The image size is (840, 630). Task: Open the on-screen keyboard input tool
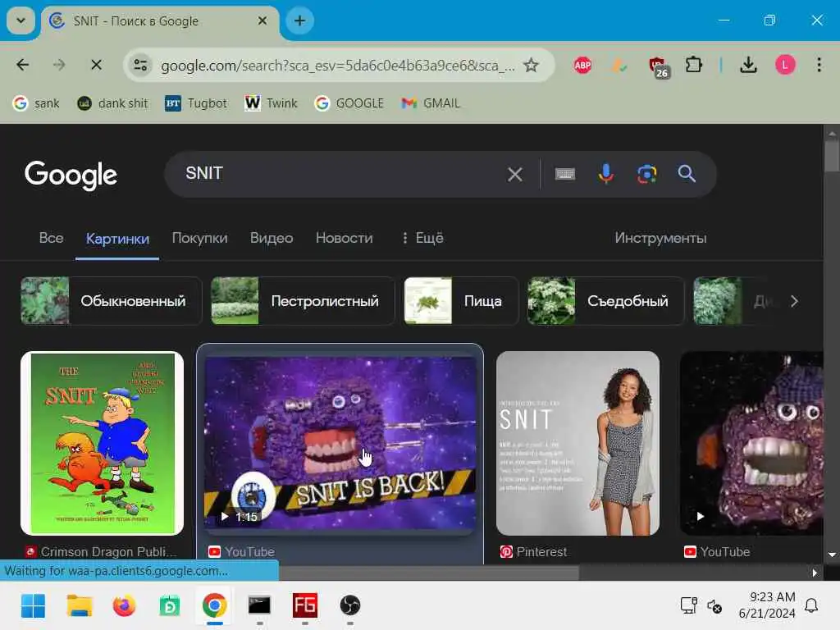[565, 174]
